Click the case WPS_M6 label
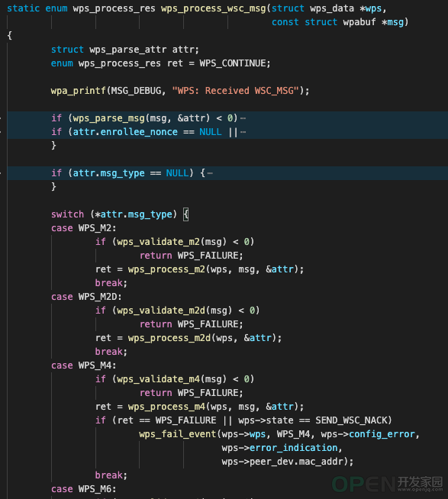Viewport: 448px width, 499px height. [x=84, y=489]
